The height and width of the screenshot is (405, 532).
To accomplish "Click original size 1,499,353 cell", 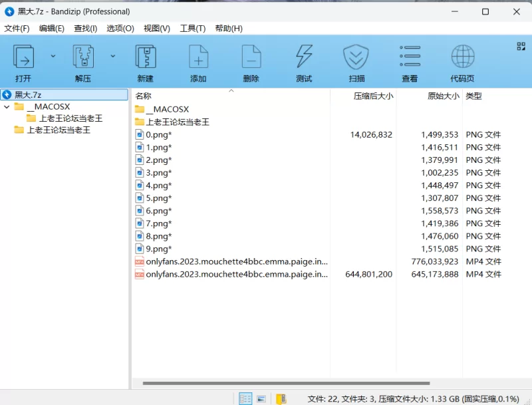I will [440, 135].
